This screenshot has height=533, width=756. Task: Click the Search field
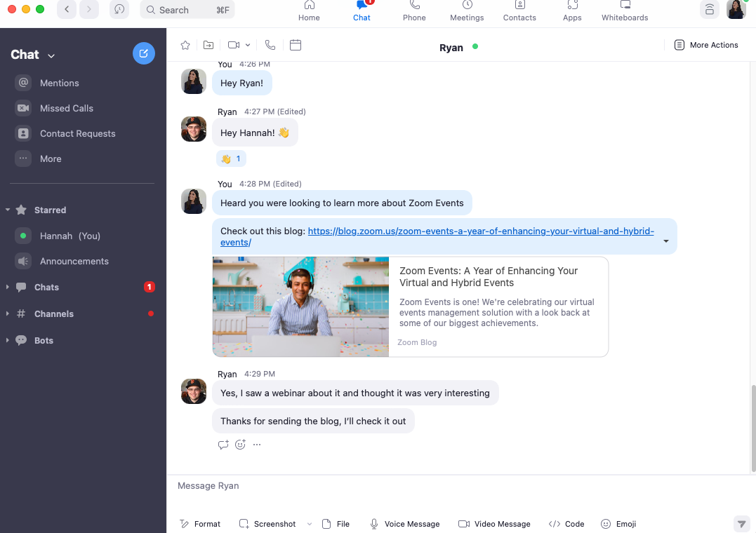187,10
